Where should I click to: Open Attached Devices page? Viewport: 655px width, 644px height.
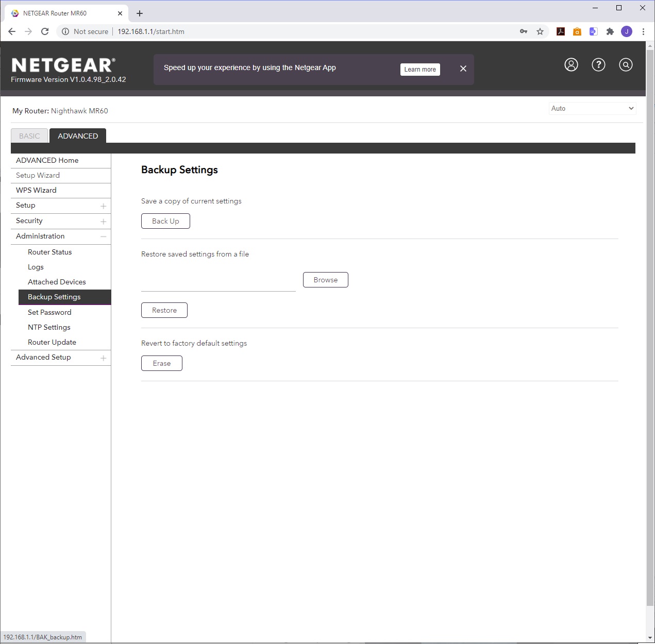coord(57,282)
